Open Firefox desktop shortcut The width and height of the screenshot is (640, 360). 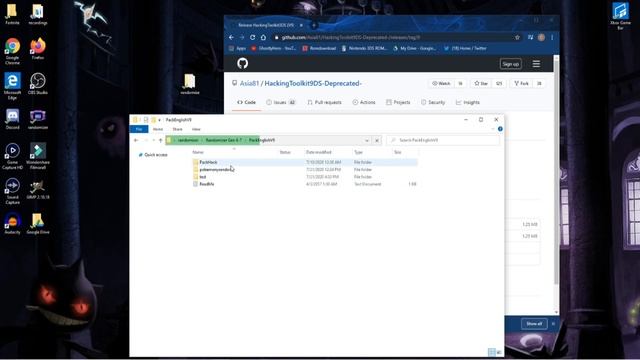[x=38, y=48]
